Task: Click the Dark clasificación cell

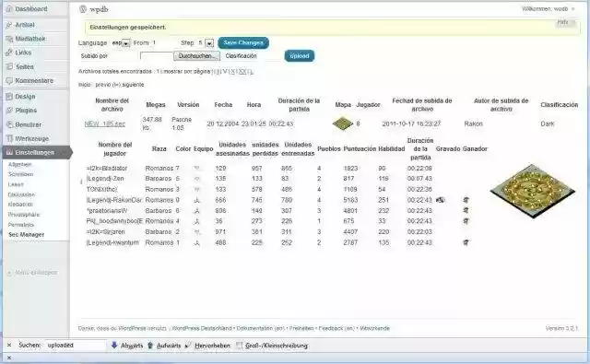Action: [548, 123]
